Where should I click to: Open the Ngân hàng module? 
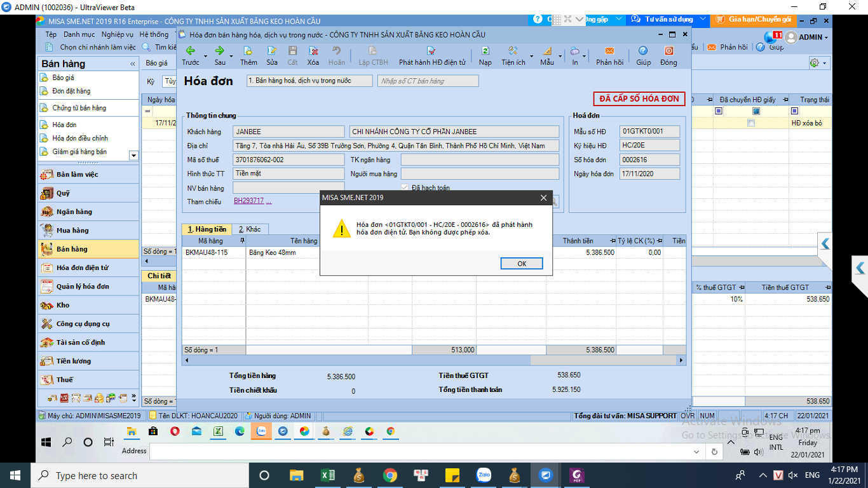coord(88,212)
